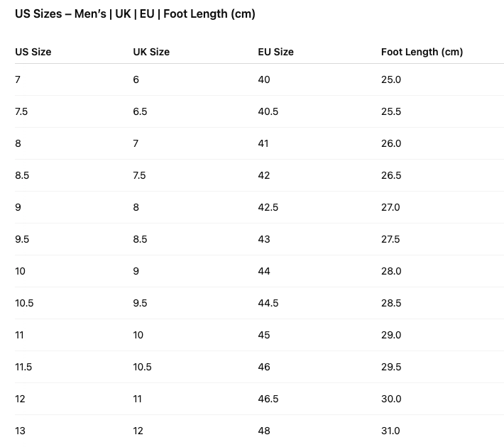Select the foot length 26.0 cell
The height and width of the screenshot is (447, 504).
click(x=391, y=143)
